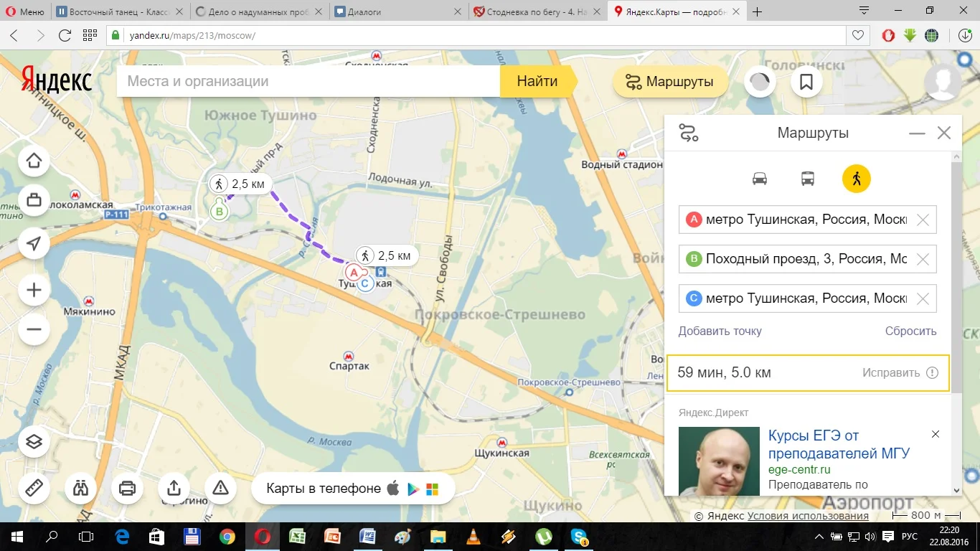The image size is (980, 551).
Task: Clear route point C метро Тушинская
Action: 923,299
